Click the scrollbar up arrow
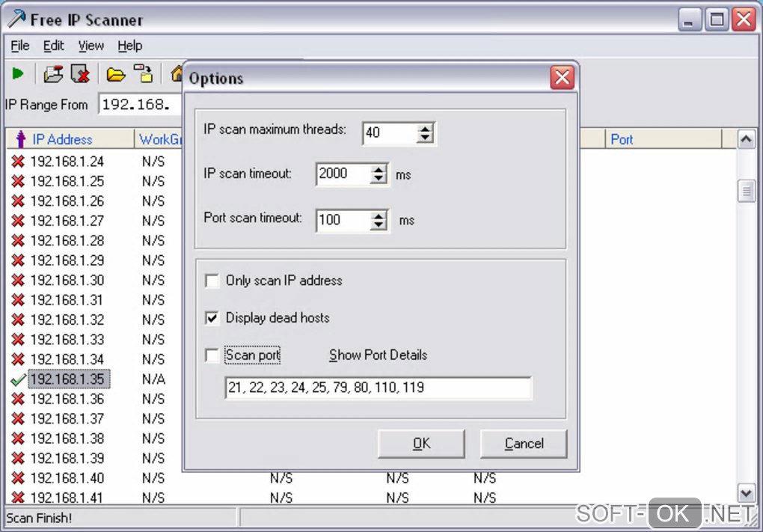Screen dimensions: 763x532 point(746,140)
